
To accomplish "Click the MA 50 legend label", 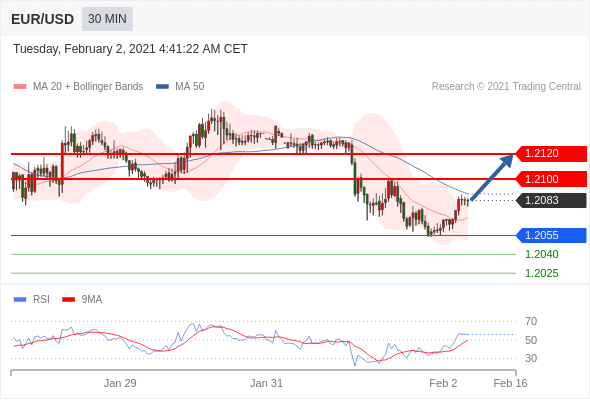I will tap(190, 87).
